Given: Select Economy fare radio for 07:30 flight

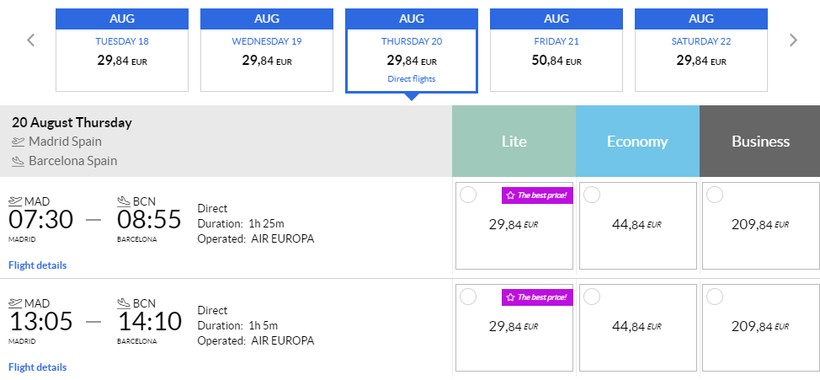Looking at the screenshot, I should [x=591, y=194].
